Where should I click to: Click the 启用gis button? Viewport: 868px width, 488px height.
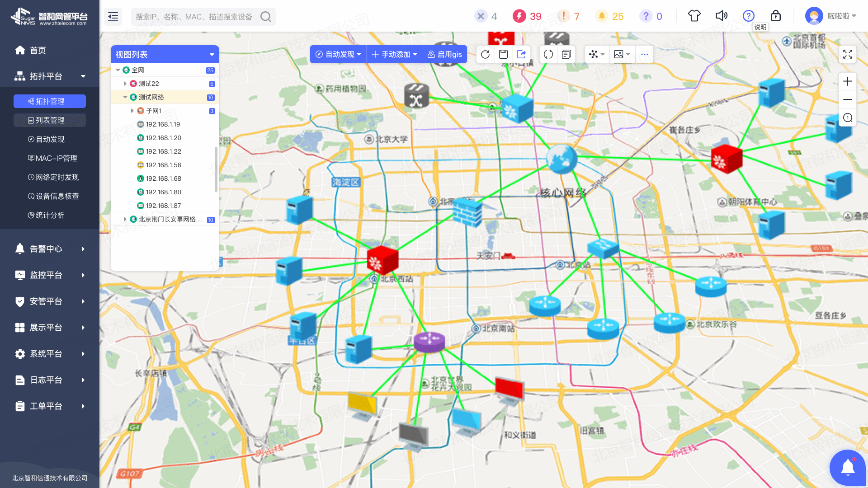[445, 54]
